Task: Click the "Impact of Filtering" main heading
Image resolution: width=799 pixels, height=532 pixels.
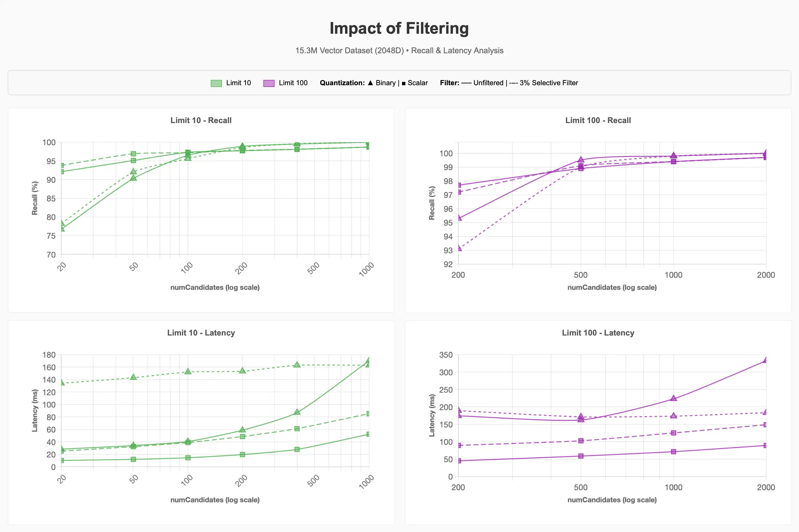Action: (x=399, y=28)
